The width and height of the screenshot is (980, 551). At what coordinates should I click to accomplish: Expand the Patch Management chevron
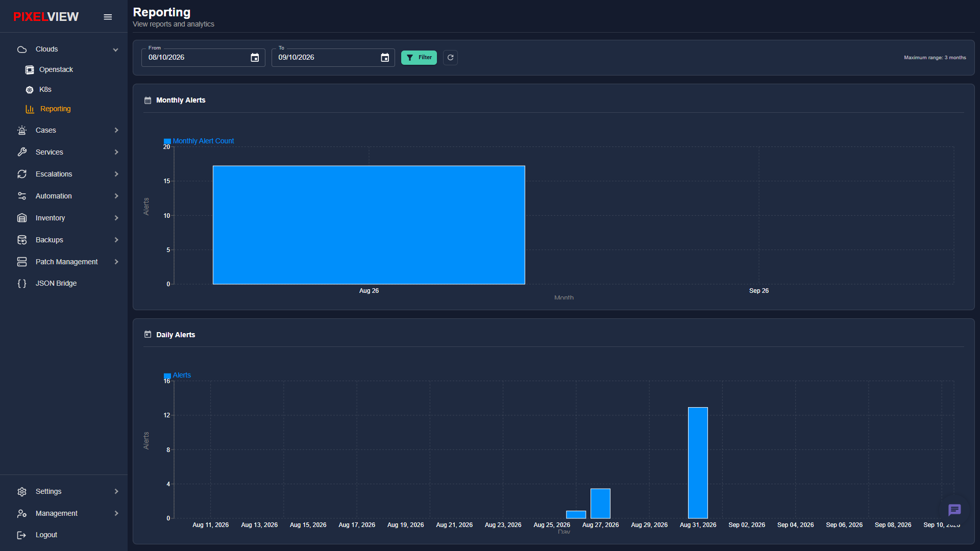click(x=116, y=262)
